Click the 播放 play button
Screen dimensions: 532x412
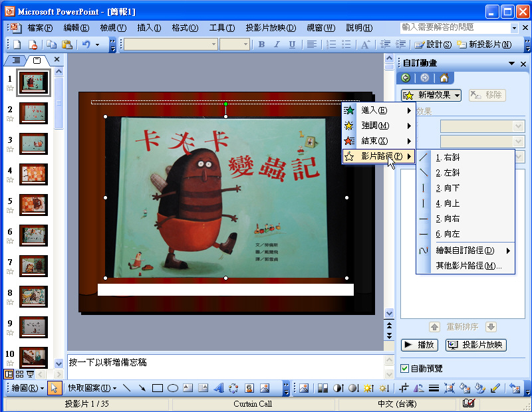420,345
